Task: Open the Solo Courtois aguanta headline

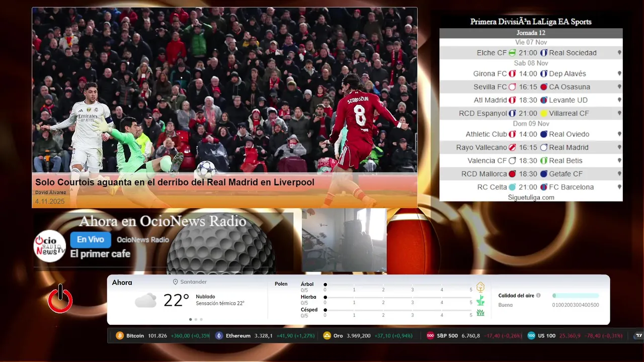Action: click(175, 182)
